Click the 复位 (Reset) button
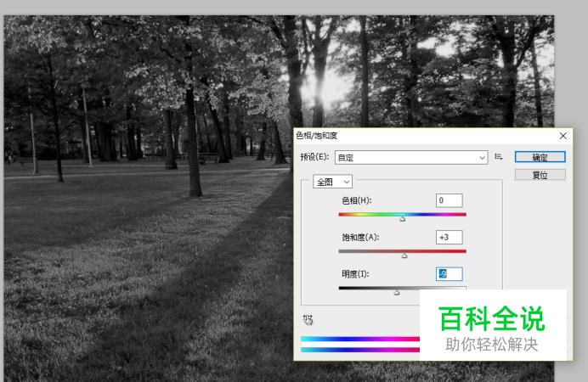This screenshot has height=382, width=588. click(x=540, y=175)
